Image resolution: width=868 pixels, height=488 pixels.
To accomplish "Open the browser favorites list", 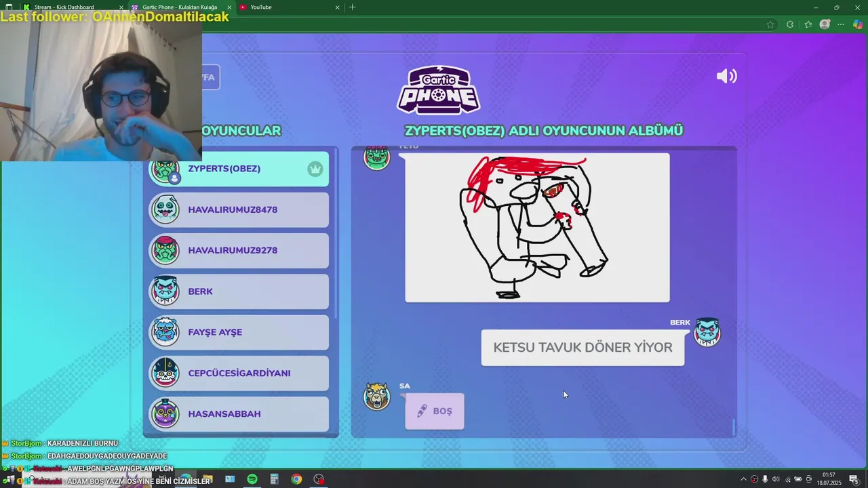I will point(808,24).
